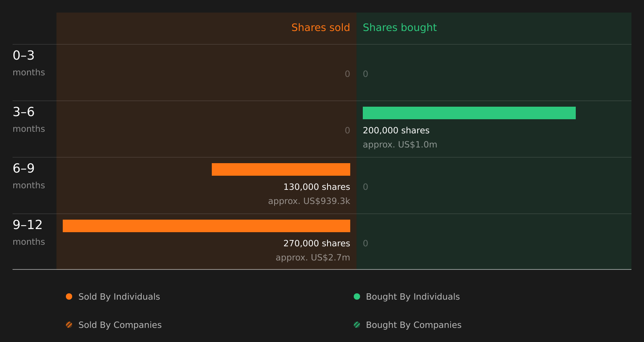644x342 pixels.
Task: Click the approx. US$2.7m text
Action: (313, 258)
